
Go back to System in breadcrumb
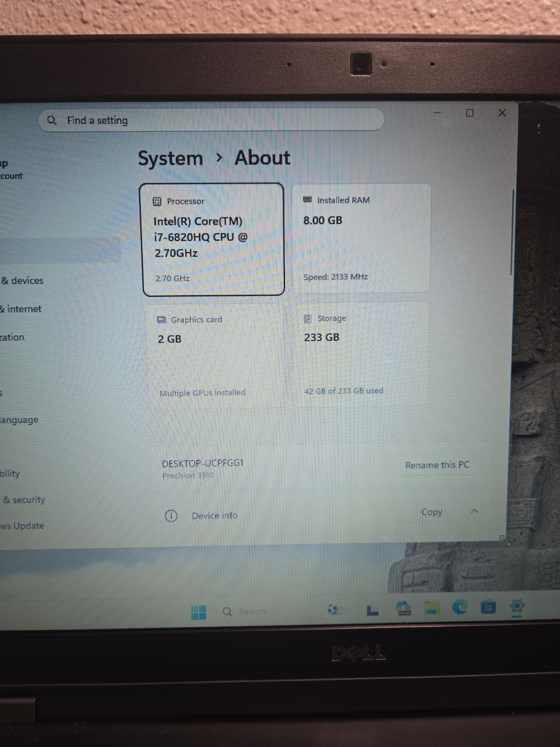[170, 159]
